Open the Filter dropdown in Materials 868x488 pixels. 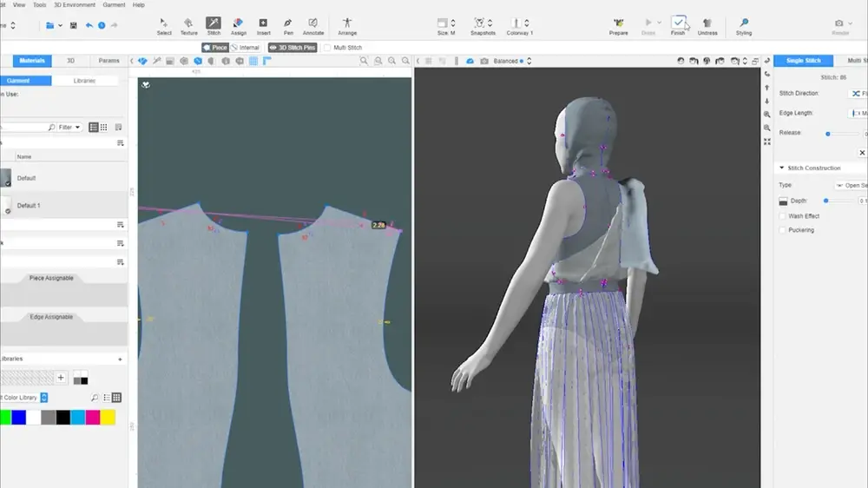69,128
